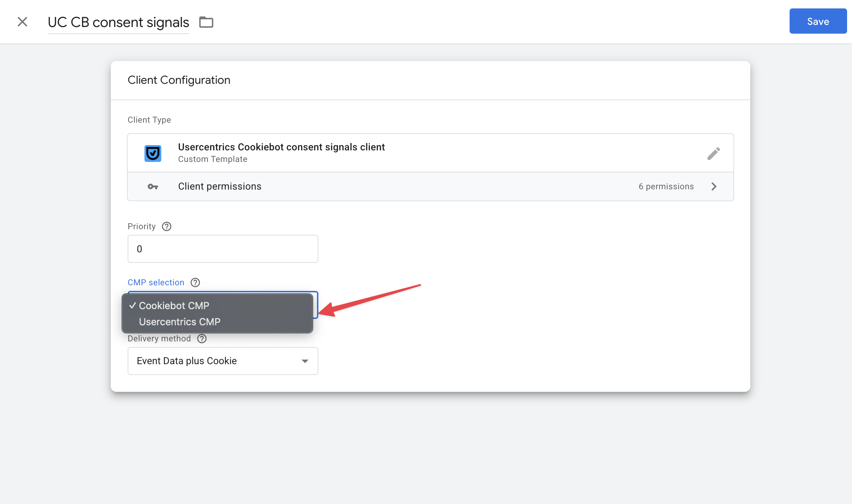Choose Usercentrics CMP from the list
The width and height of the screenshot is (852, 504).
pos(180,322)
